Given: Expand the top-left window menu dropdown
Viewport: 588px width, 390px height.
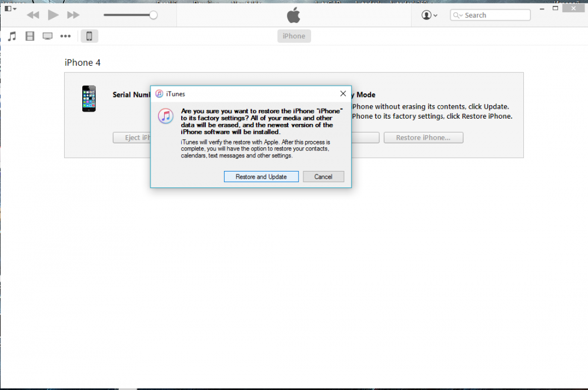Looking at the screenshot, I should (x=11, y=9).
